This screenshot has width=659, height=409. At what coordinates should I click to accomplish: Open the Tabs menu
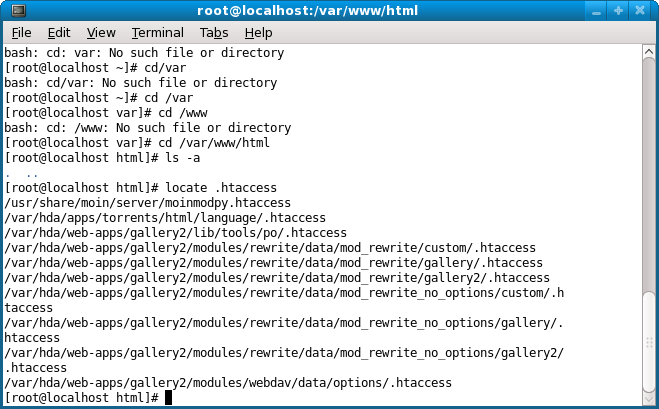(x=214, y=33)
